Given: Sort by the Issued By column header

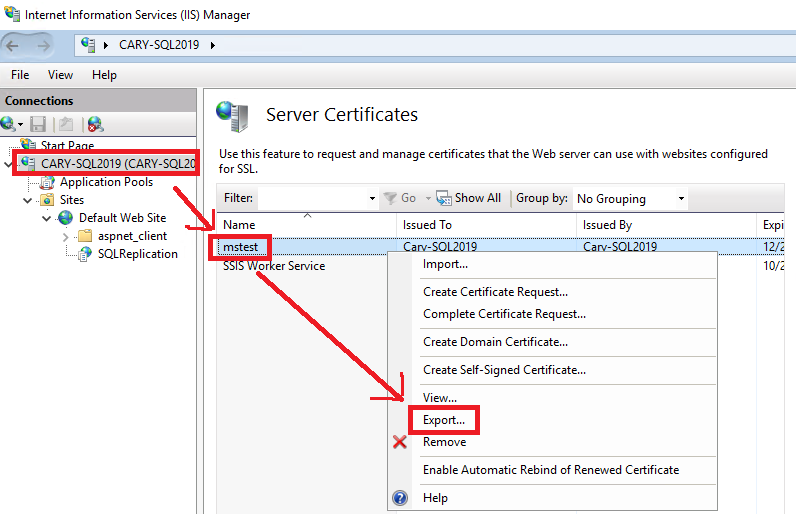Looking at the screenshot, I should click(666, 225).
